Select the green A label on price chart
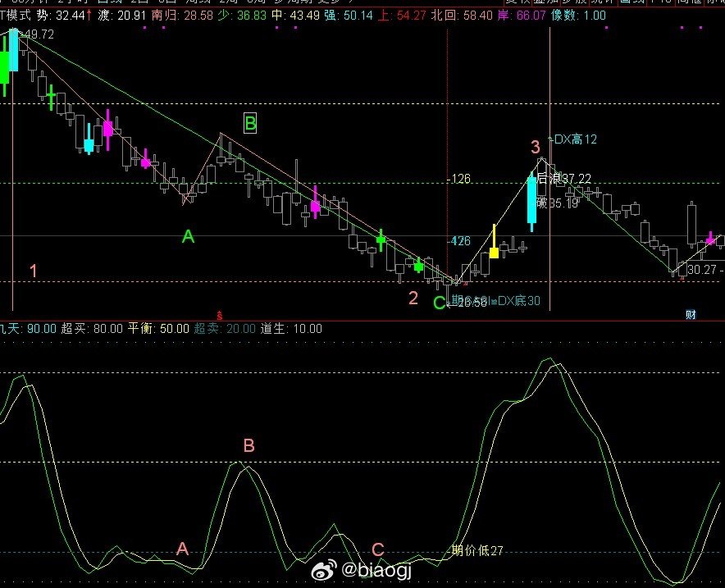 [188, 236]
